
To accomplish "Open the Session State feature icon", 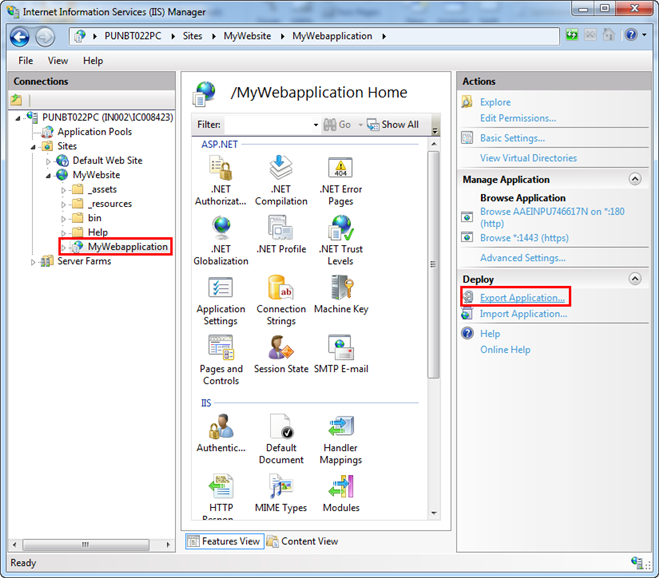I will pyautogui.click(x=281, y=348).
